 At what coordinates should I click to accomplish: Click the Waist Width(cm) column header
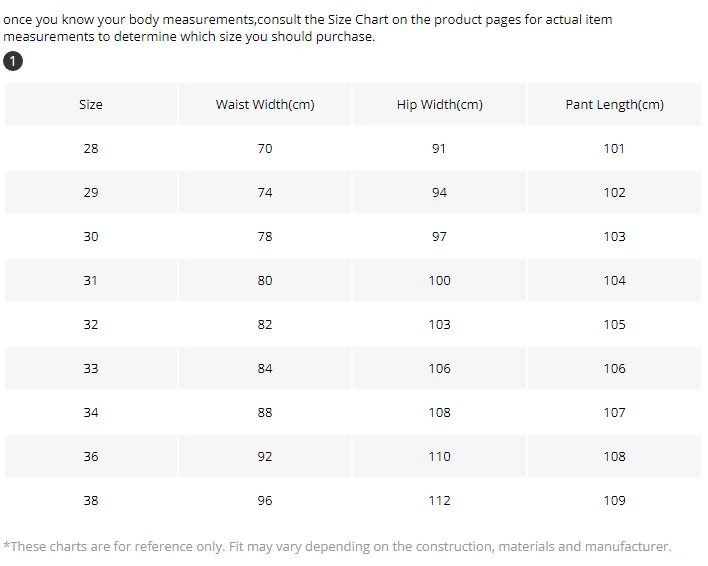tap(265, 104)
